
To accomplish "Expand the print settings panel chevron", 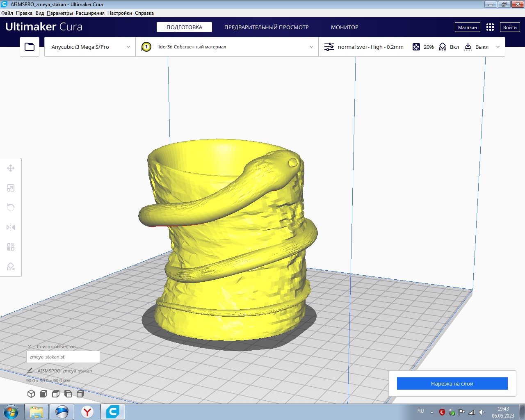I will tap(498, 47).
